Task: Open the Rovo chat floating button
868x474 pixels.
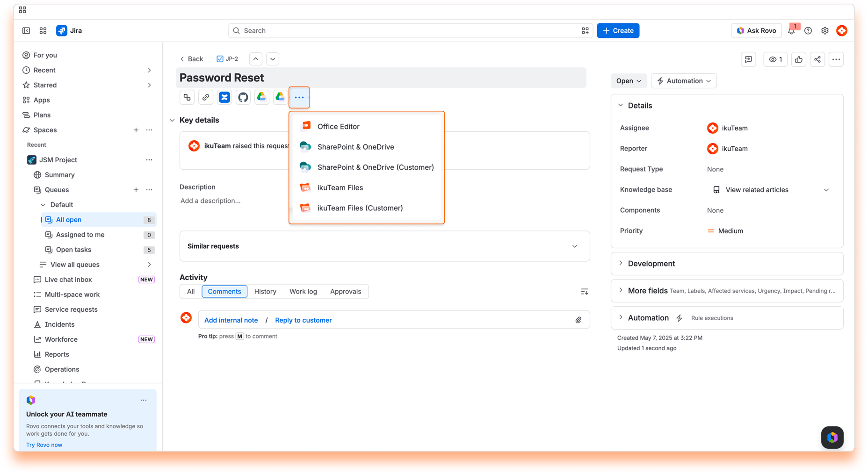Action: pyautogui.click(x=832, y=438)
